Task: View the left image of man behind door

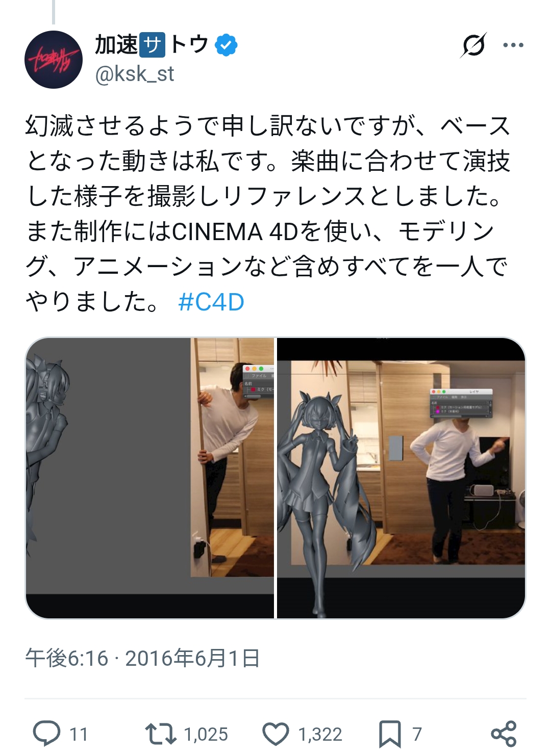Action: coord(150,478)
